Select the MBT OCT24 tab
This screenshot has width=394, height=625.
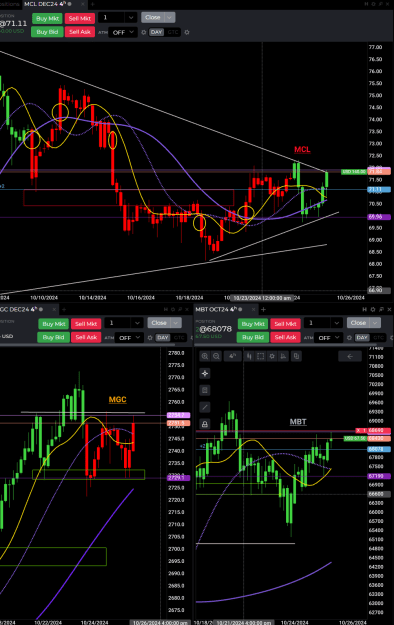[x=216, y=309]
